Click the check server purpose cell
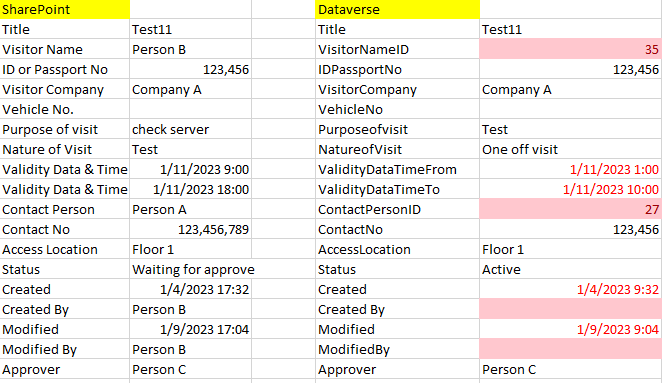This screenshot has height=383, width=662. 190,129
